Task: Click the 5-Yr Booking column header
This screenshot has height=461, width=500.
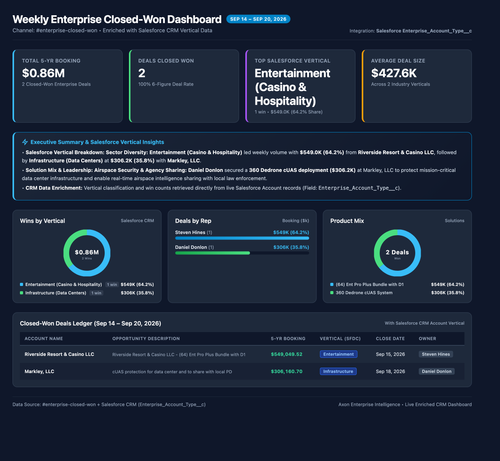Action: click(x=288, y=338)
